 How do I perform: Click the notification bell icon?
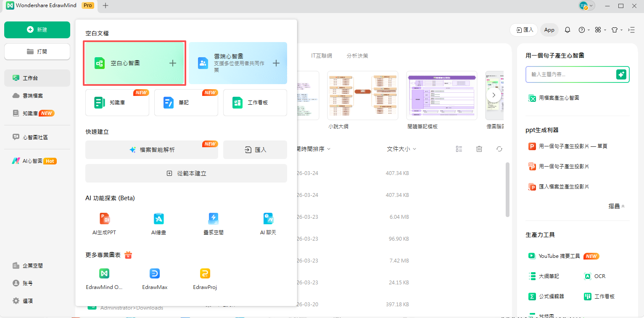point(567,29)
